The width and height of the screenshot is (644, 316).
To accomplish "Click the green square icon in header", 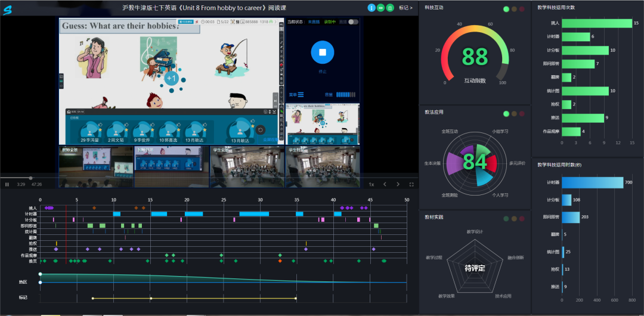I will [390, 8].
